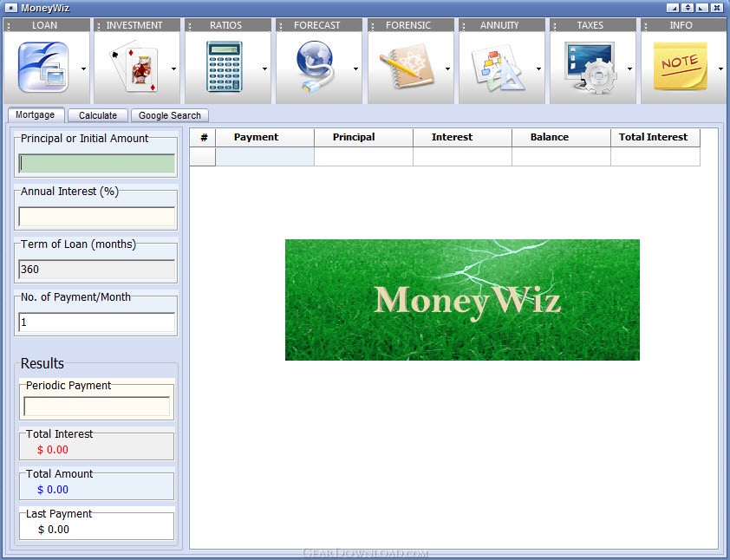Click the LOAN toolbar header
Image resolution: width=730 pixels, height=560 pixels.
47,25
